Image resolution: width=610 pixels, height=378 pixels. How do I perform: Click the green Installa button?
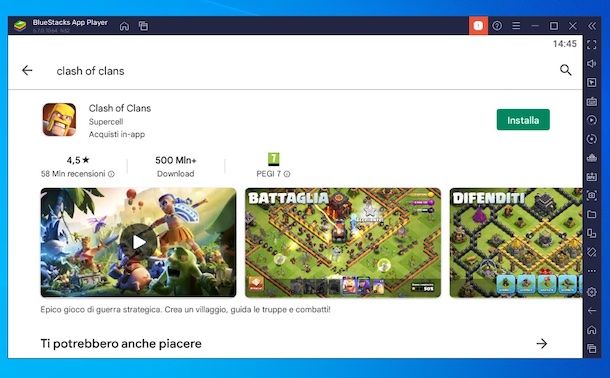523,120
